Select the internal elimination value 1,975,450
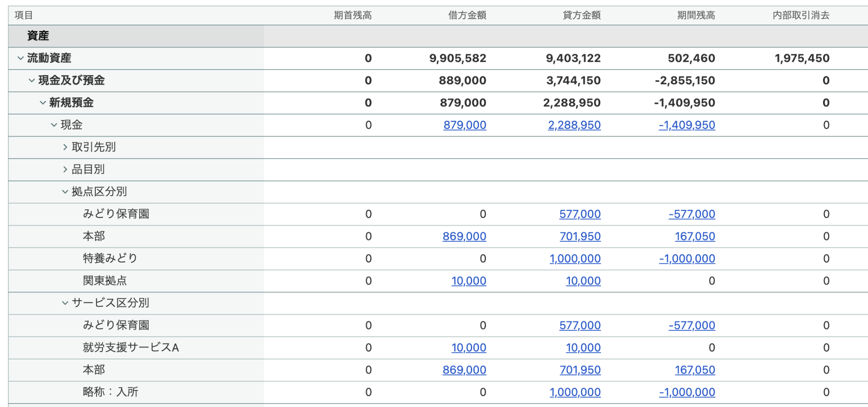The height and width of the screenshot is (407, 868). [x=802, y=58]
